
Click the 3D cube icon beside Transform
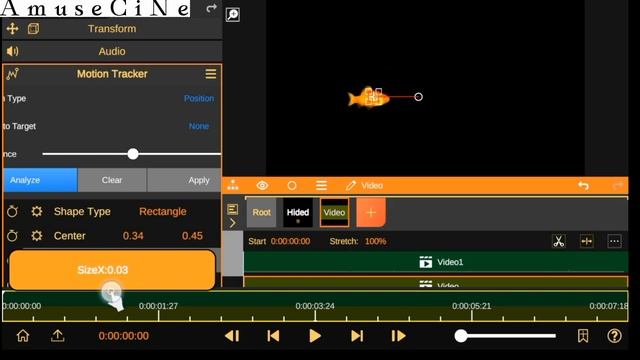click(33, 29)
